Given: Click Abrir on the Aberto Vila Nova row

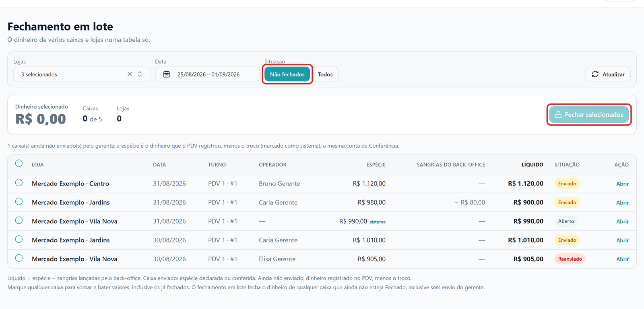Looking at the screenshot, I should pyautogui.click(x=622, y=222).
